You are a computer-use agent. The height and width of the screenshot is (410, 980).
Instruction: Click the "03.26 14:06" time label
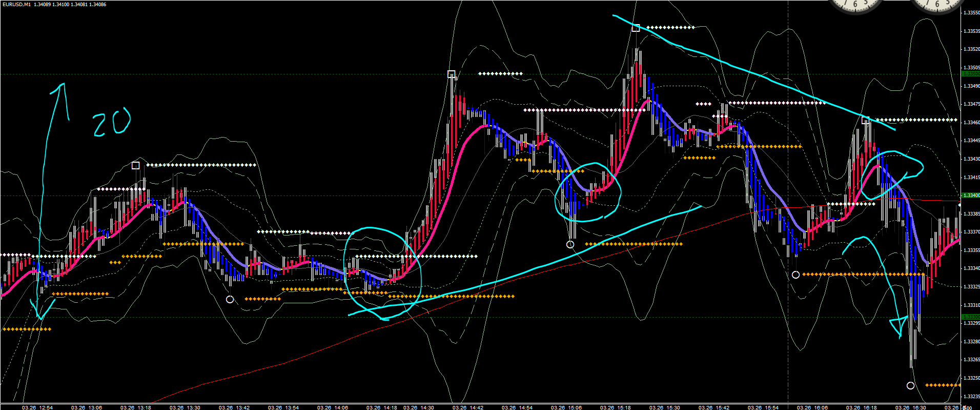pyautogui.click(x=333, y=407)
